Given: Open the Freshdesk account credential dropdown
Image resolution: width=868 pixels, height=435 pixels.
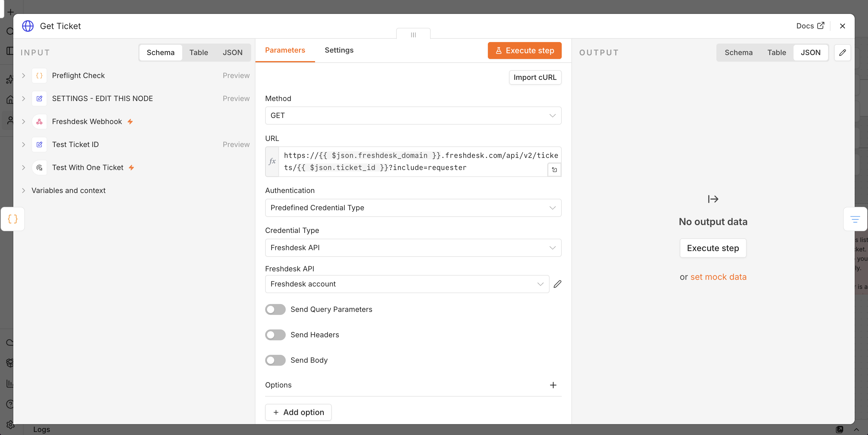Looking at the screenshot, I should click(x=407, y=284).
